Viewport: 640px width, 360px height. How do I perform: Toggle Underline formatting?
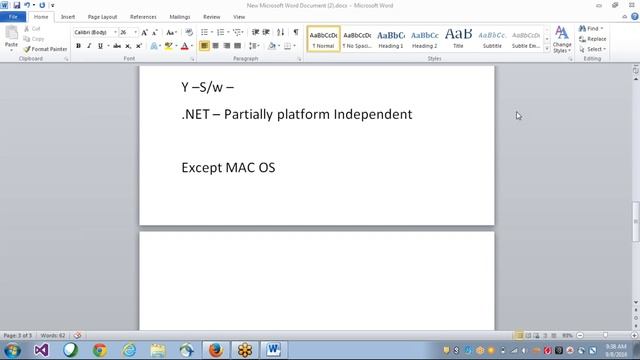coord(100,46)
